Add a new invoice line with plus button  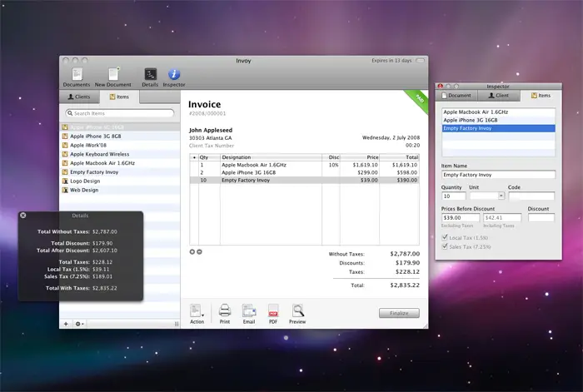192,251
